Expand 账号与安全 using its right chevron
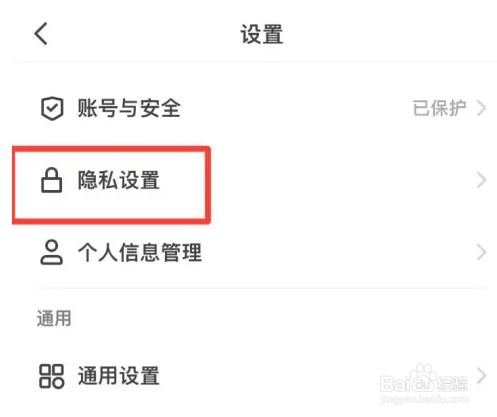Image resolution: width=497 pixels, height=417 pixels. click(x=481, y=108)
